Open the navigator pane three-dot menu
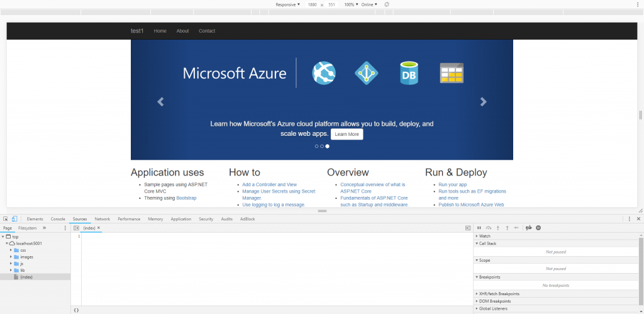The width and height of the screenshot is (644, 314). click(x=65, y=228)
